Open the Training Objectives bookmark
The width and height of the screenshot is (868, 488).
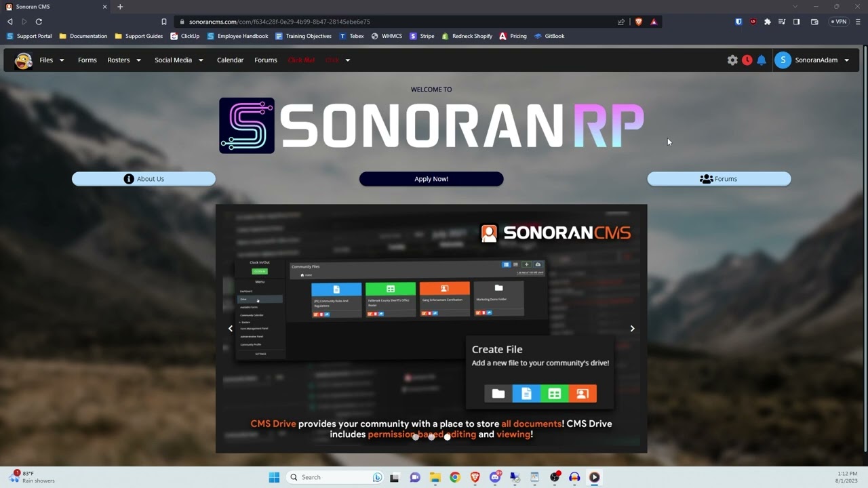click(x=303, y=37)
